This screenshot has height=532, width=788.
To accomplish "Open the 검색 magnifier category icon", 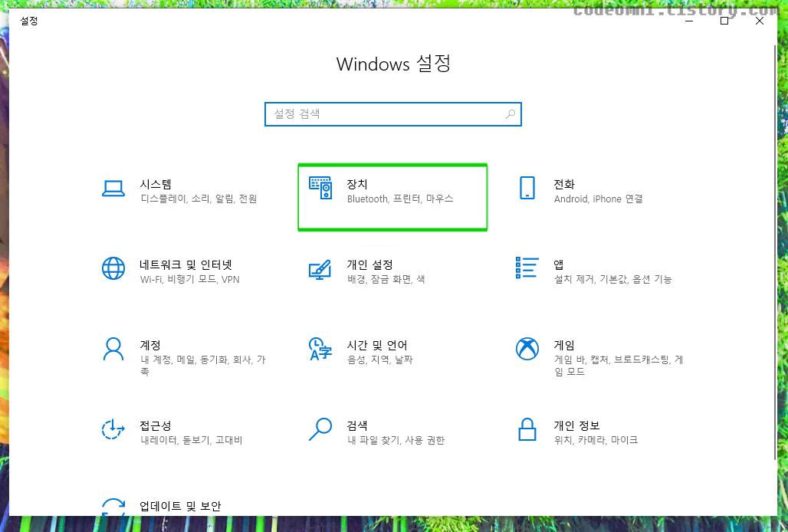I will 320,429.
